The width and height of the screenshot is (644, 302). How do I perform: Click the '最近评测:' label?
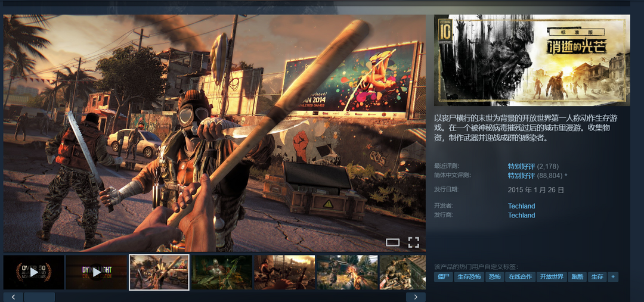[x=447, y=166]
